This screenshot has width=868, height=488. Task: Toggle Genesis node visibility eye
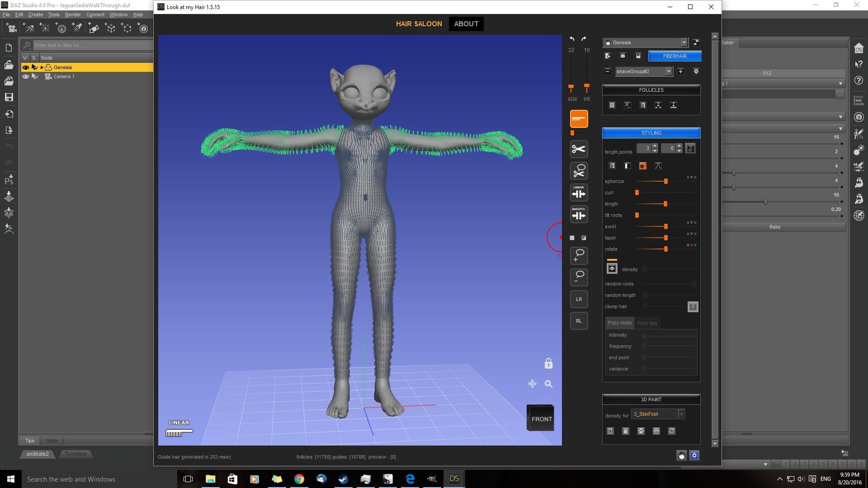[x=26, y=67]
